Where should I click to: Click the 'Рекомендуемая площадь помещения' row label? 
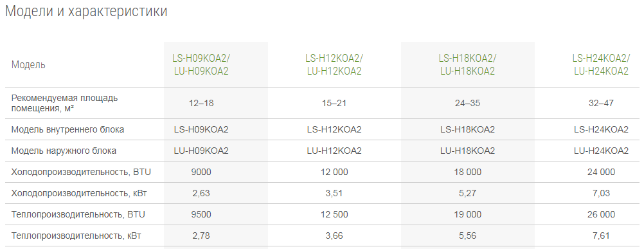coord(64,103)
